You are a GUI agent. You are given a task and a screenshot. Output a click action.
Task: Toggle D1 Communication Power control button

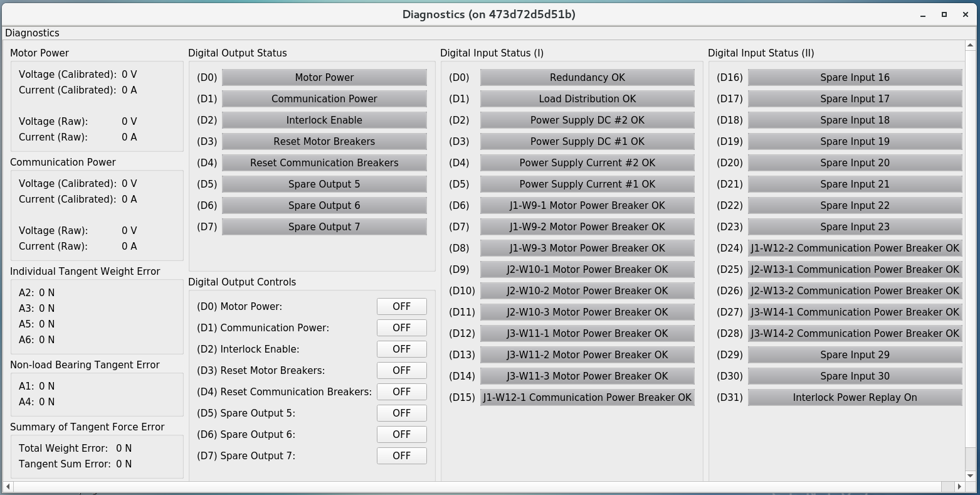401,327
